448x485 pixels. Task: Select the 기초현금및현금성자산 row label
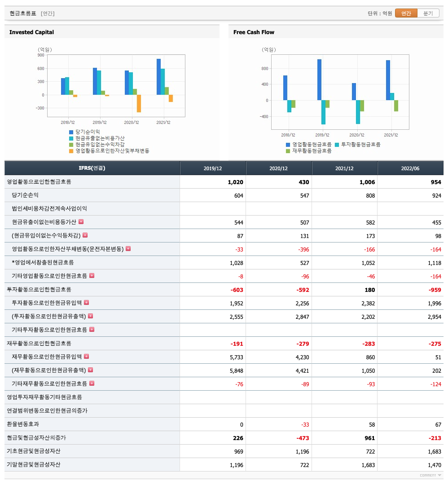(x=33, y=451)
